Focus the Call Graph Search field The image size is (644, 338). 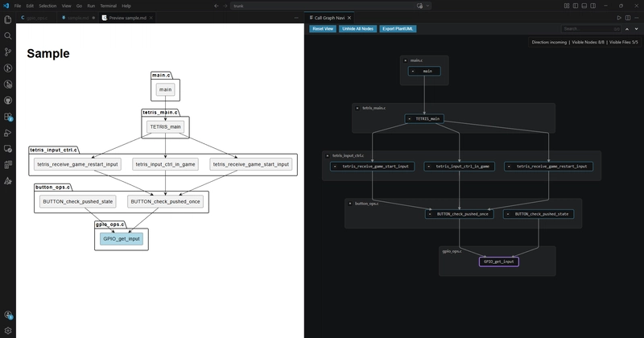(592, 29)
